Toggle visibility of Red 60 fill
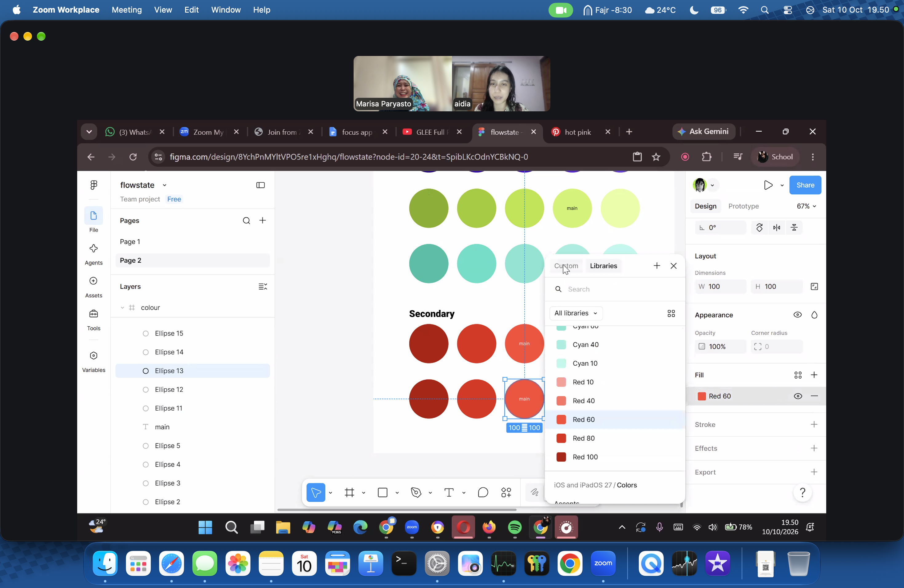The image size is (904, 588). [798, 396]
